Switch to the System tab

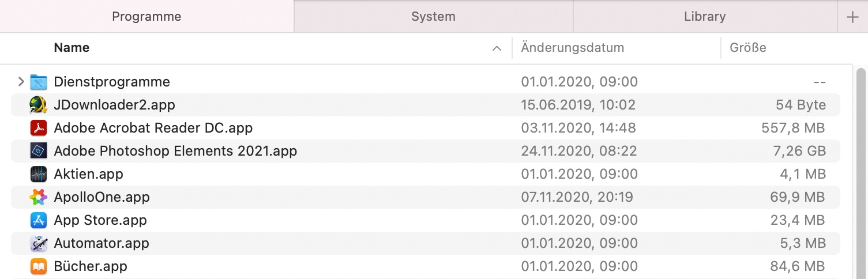pos(433,17)
